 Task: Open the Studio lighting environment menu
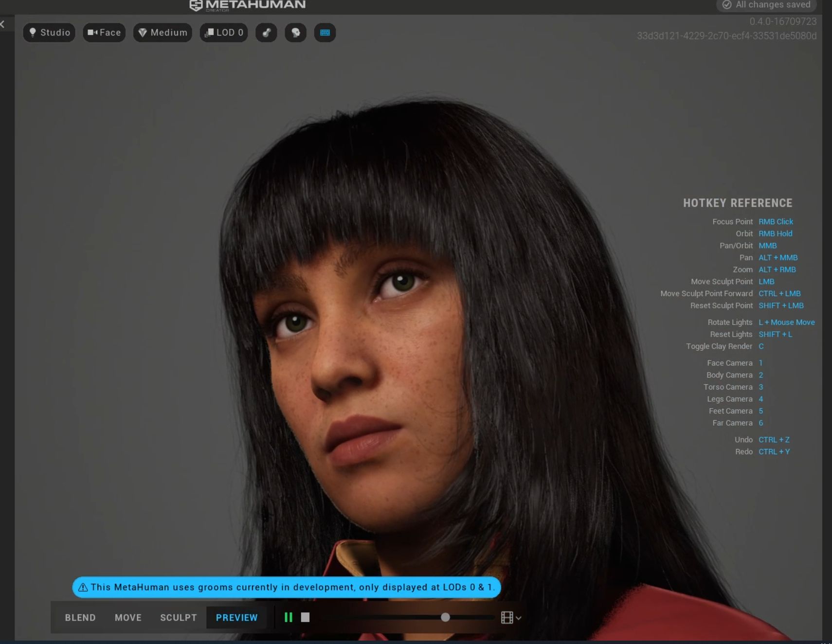pyautogui.click(x=49, y=33)
